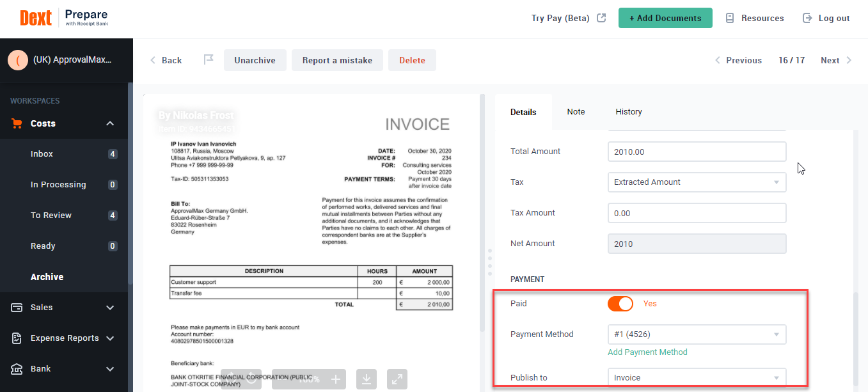The width and height of the screenshot is (868, 392).
Task: Click the Total Amount field
Action: tap(697, 152)
